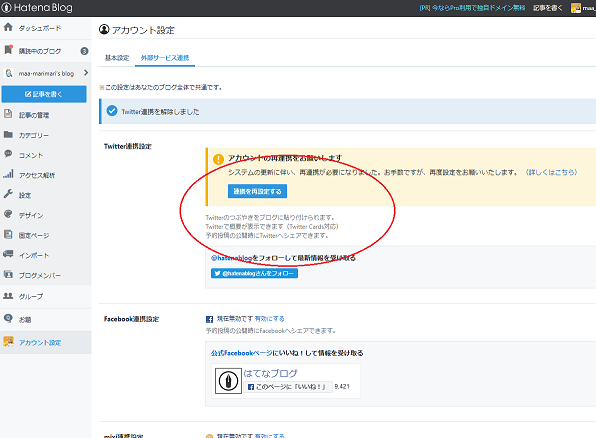Viewport: 596px width, 438px height.
Task: Click the maa-marimari's blog avatar icon
Action: [x=9, y=73]
